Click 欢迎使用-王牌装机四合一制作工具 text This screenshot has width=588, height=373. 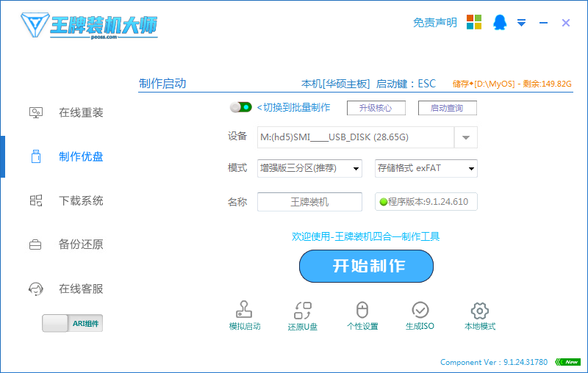point(365,236)
